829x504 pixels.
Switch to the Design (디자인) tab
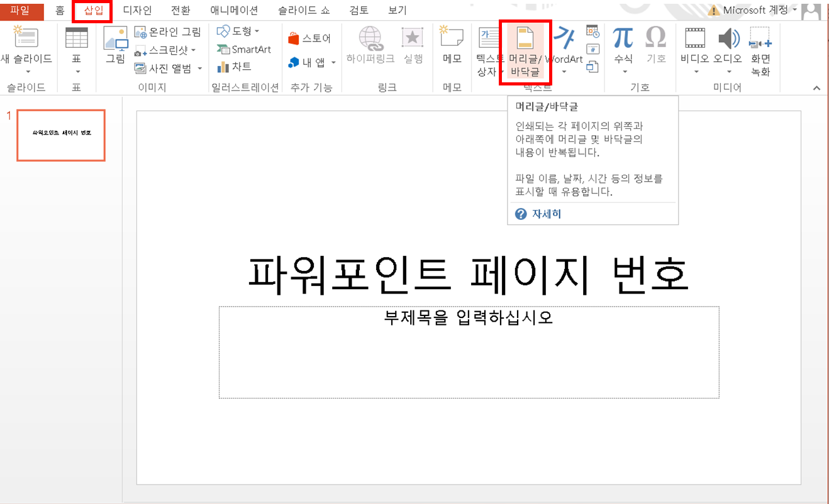(137, 11)
